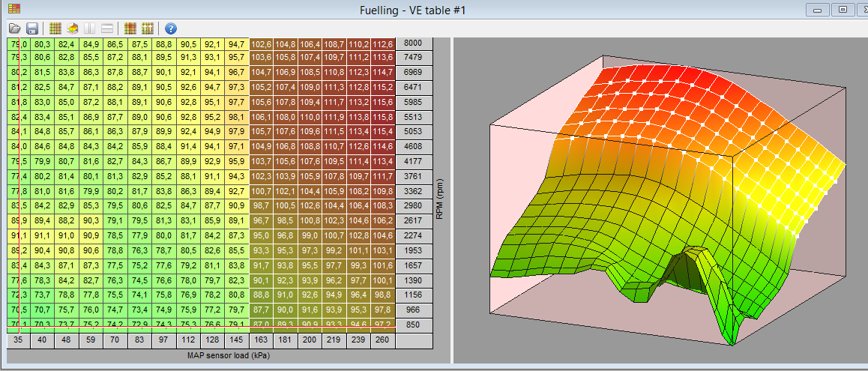Click the vertical split layout icon
This screenshot has height=371, width=868.
click(x=90, y=28)
